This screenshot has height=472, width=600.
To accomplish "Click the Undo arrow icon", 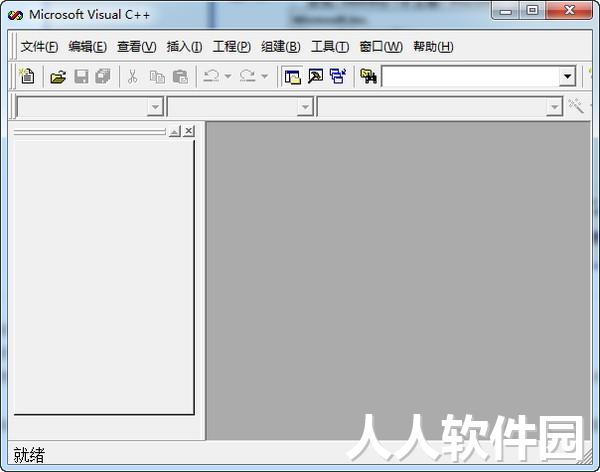I will pyautogui.click(x=211, y=76).
